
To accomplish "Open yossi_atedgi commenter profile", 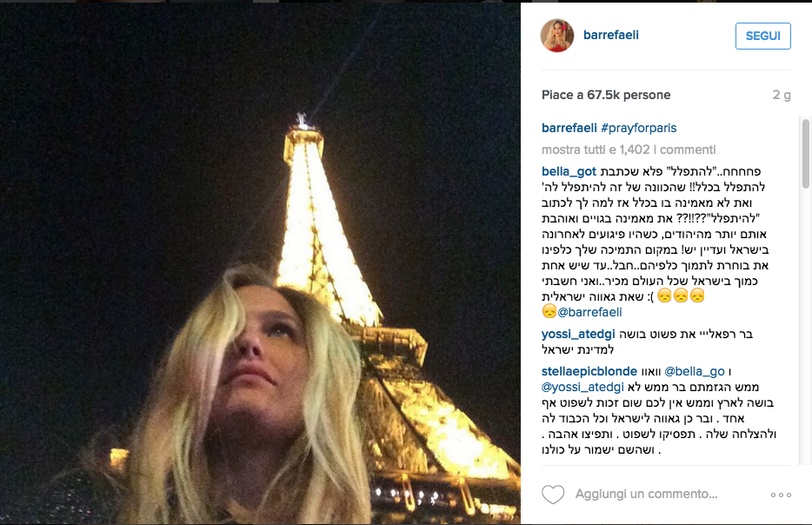I will tap(578, 334).
